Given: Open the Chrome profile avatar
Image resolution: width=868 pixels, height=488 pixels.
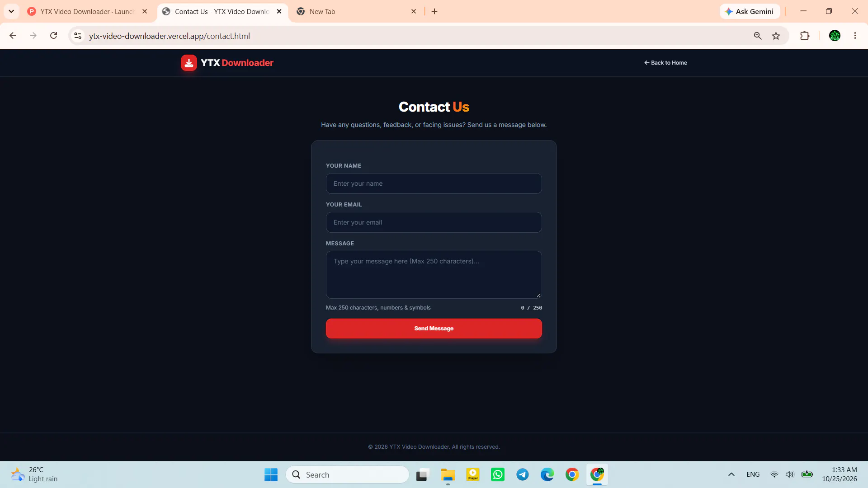Looking at the screenshot, I should (x=835, y=36).
